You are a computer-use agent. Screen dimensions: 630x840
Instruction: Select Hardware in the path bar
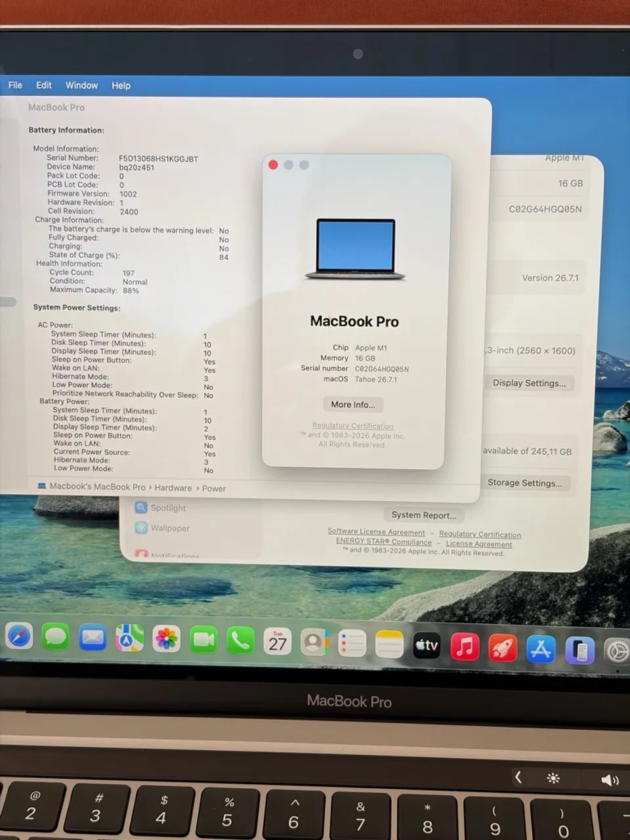(173, 488)
